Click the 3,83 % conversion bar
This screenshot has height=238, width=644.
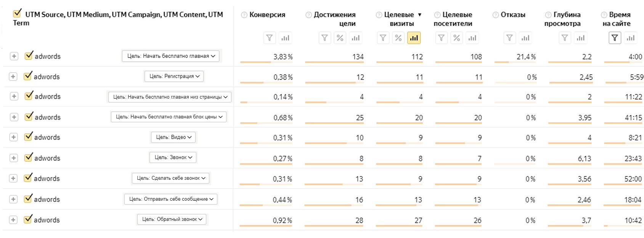pyautogui.click(x=266, y=62)
